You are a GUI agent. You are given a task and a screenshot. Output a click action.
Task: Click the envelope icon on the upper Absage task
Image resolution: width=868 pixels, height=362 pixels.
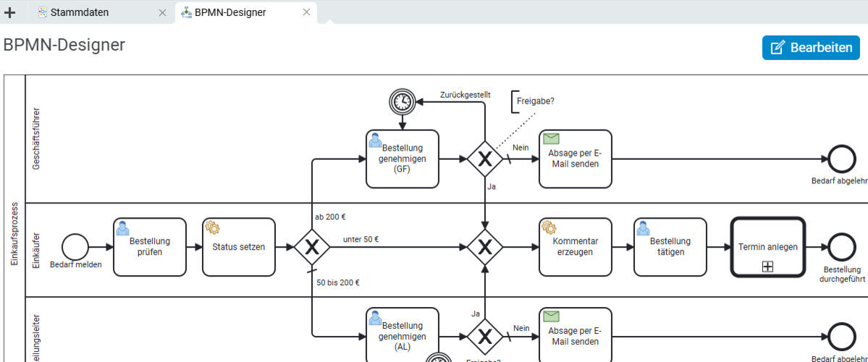(551, 138)
